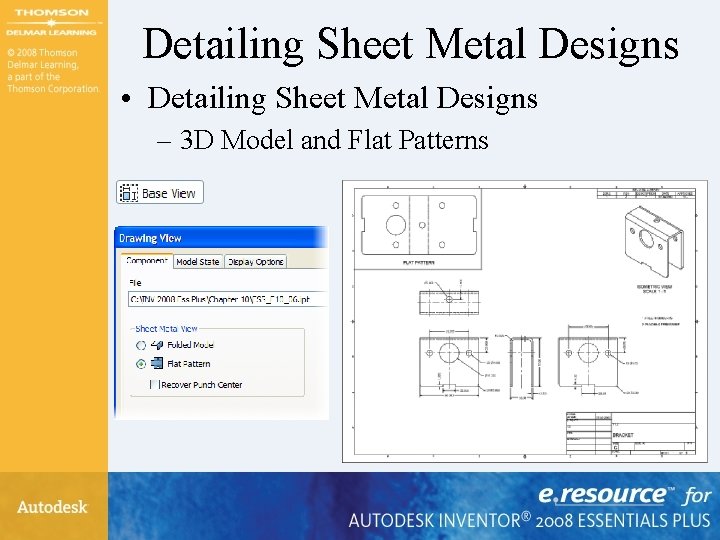Click the Autodesk logo

[52, 507]
